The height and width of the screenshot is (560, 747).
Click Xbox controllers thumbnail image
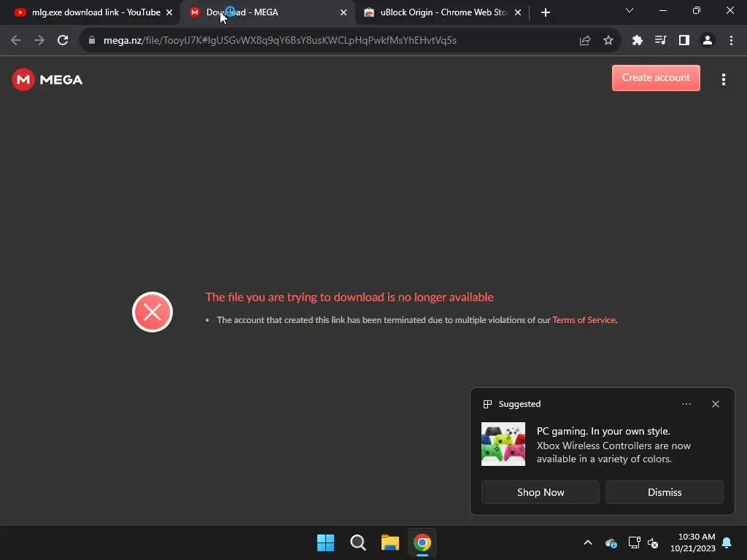pos(503,444)
